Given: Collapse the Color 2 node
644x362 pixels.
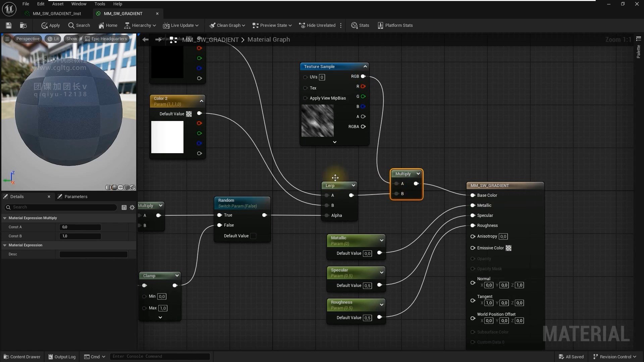Looking at the screenshot, I should click(x=202, y=101).
